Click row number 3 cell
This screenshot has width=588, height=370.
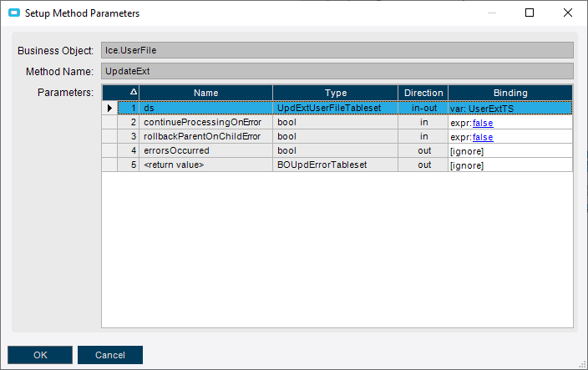tap(129, 136)
